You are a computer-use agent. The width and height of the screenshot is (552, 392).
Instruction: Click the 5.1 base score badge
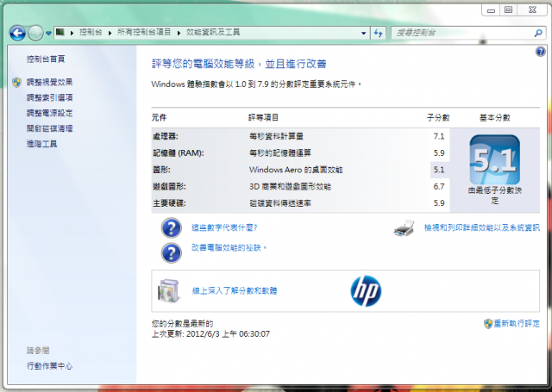494,159
